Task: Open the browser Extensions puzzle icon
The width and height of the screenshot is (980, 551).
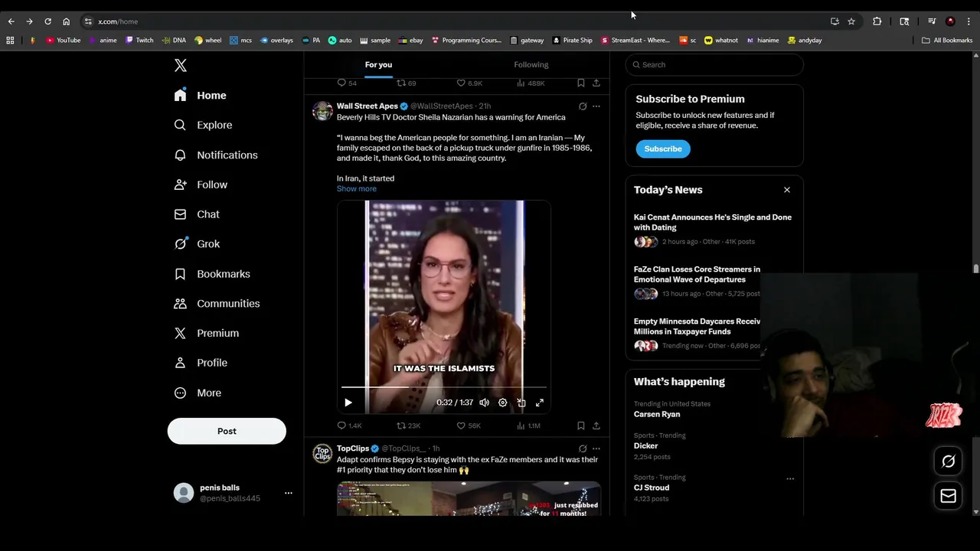Action: click(877, 21)
